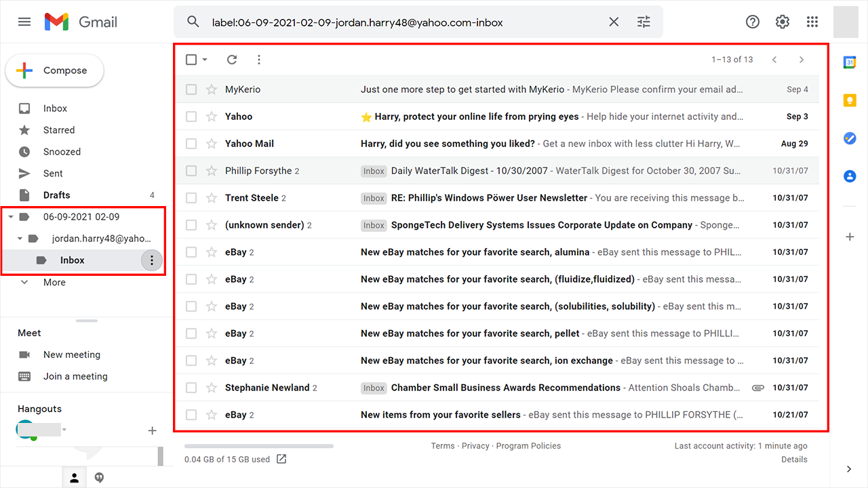Open the Hangouts status dropdown arrow

tap(64, 430)
